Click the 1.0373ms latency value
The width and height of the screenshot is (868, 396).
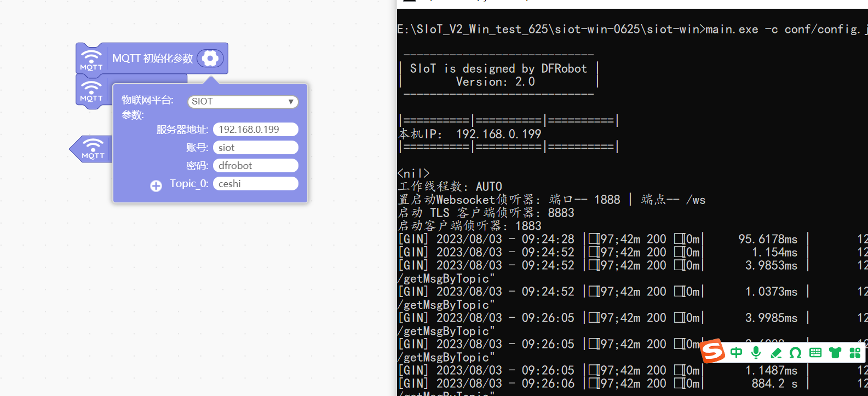(x=771, y=292)
